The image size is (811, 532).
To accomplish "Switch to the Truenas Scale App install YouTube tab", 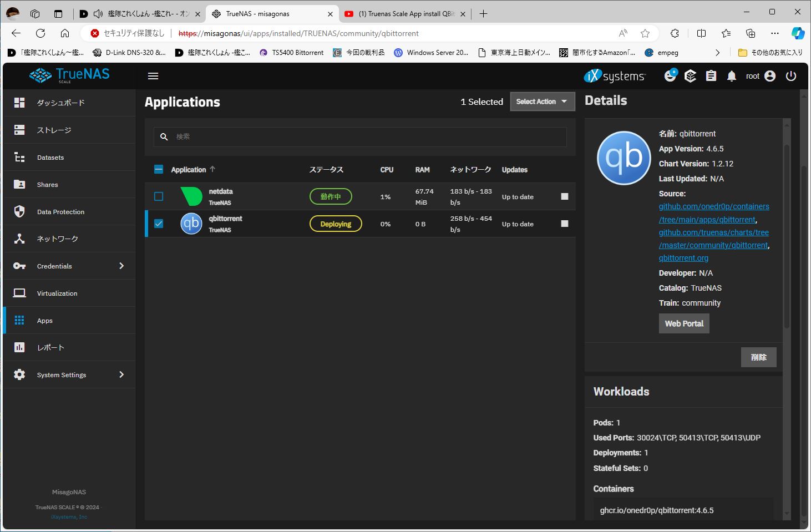I will (x=405, y=14).
